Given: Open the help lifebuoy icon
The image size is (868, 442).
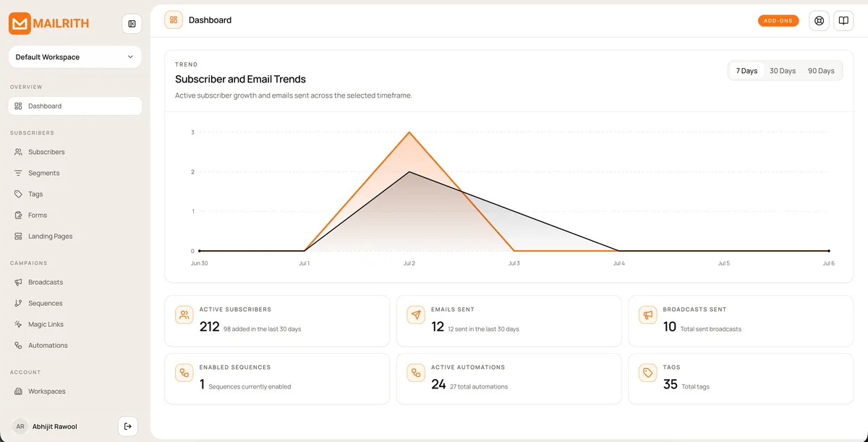Looking at the screenshot, I should 819,20.
